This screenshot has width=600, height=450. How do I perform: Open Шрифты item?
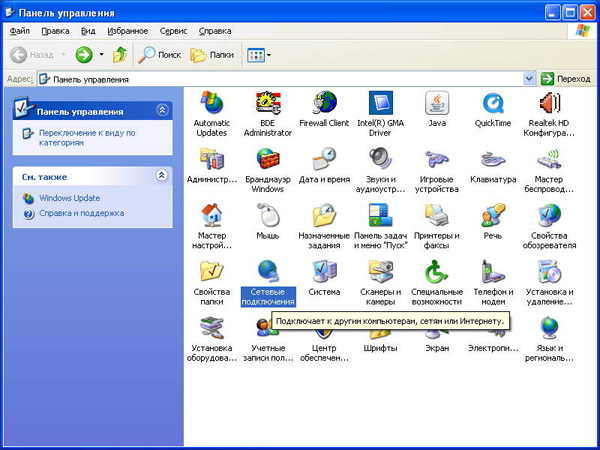click(380, 348)
